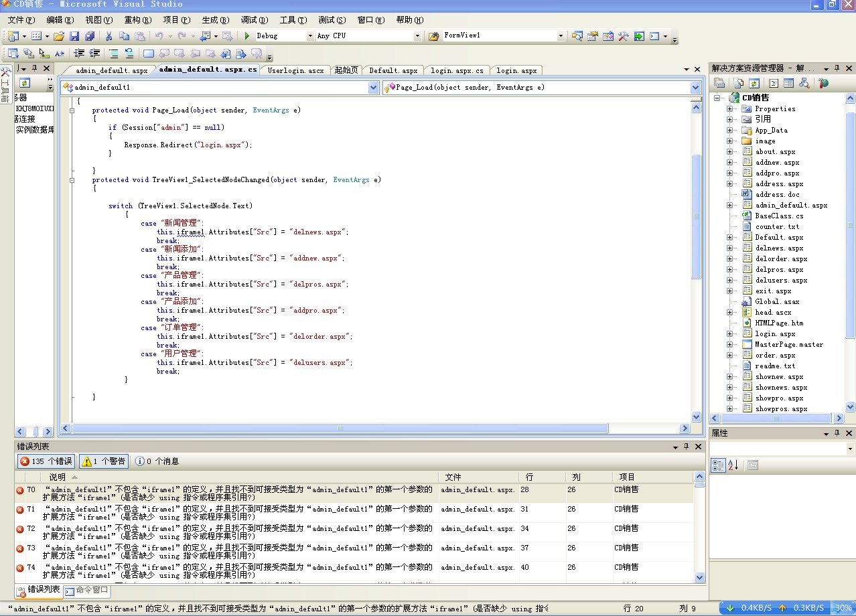Open the code view using the View Code icon
This screenshot has height=616, width=856.
pos(773,82)
